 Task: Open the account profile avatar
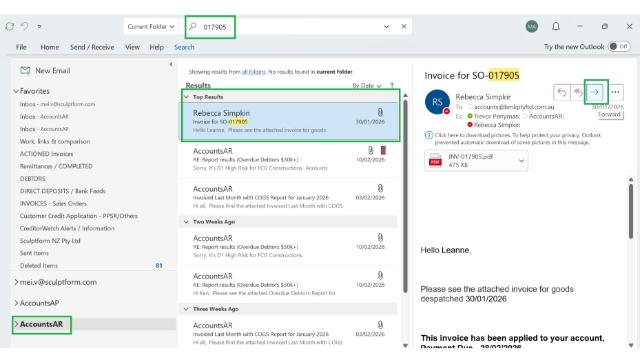pyautogui.click(x=531, y=27)
